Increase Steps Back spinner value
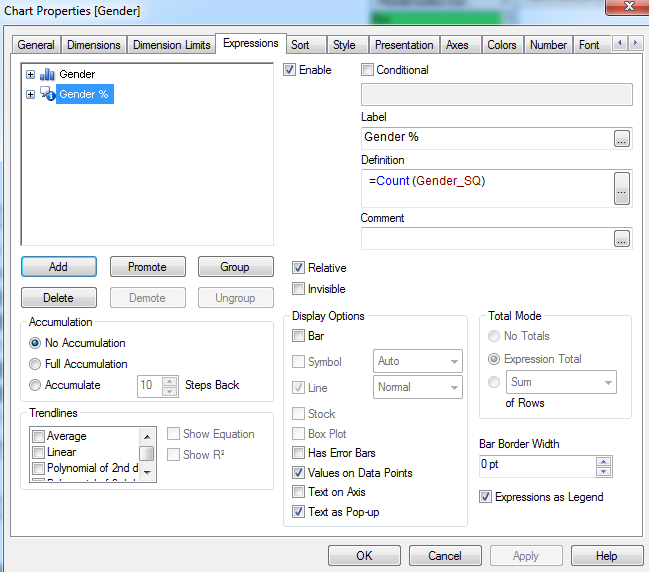649x572 pixels. (170, 381)
